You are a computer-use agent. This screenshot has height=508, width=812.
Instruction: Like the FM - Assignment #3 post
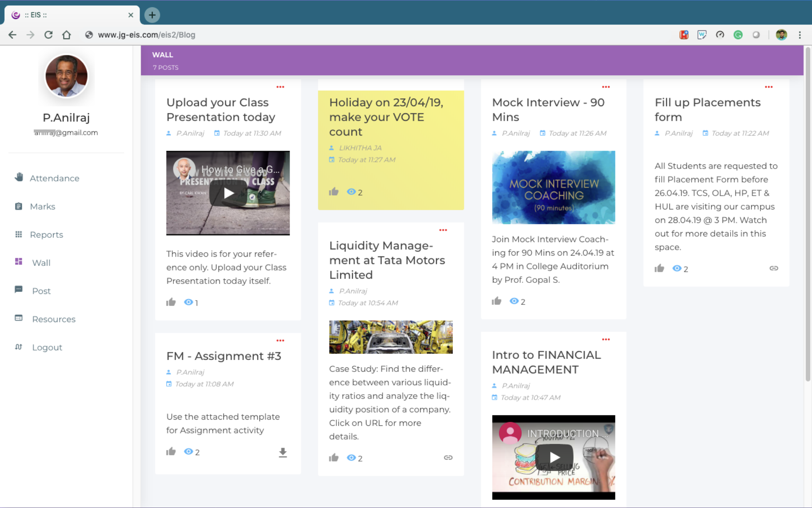(171, 452)
